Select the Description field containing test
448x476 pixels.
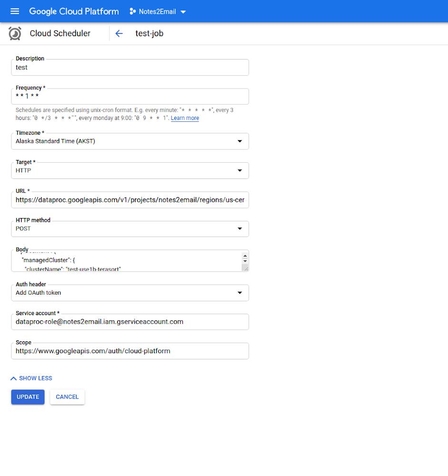coord(129,67)
